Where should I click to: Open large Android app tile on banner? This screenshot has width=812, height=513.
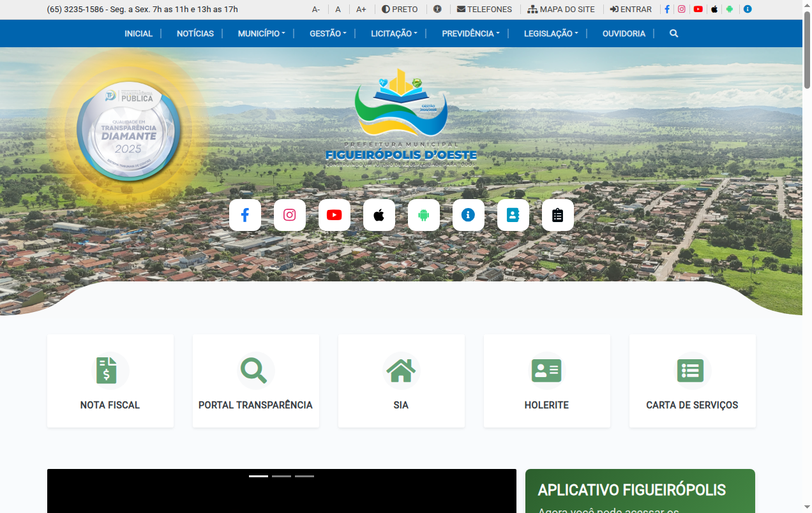[x=424, y=215]
